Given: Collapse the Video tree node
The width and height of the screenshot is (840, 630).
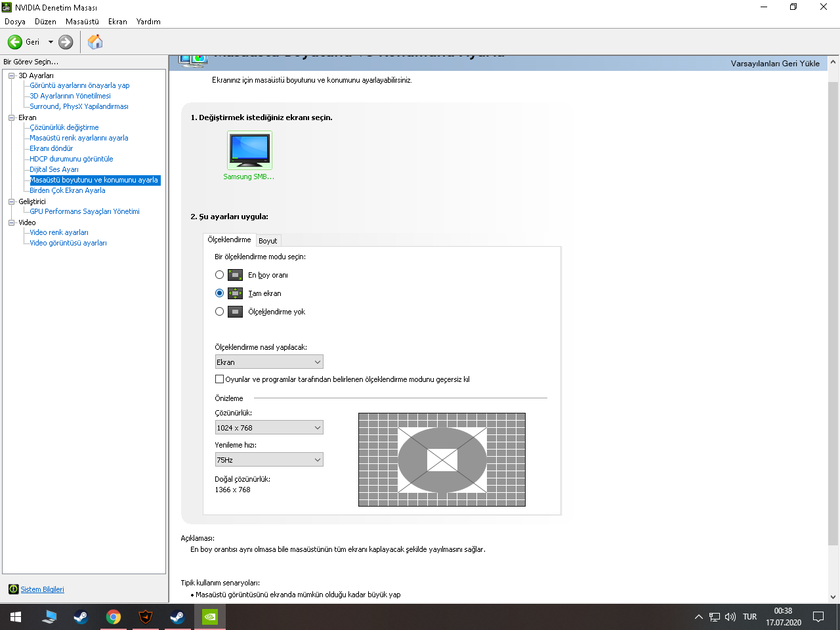Looking at the screenshot, I should click(12, 222).
